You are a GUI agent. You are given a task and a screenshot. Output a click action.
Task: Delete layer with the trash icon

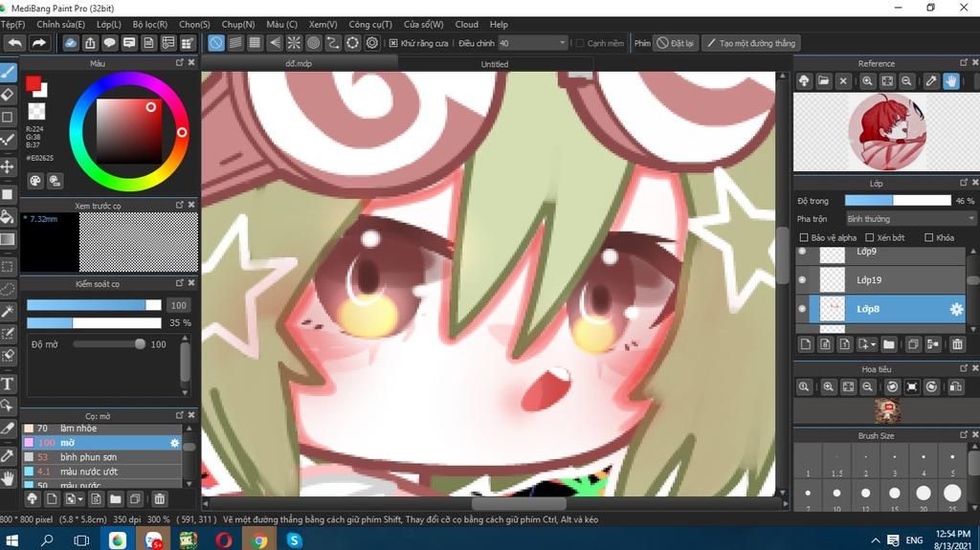point(957,344)
